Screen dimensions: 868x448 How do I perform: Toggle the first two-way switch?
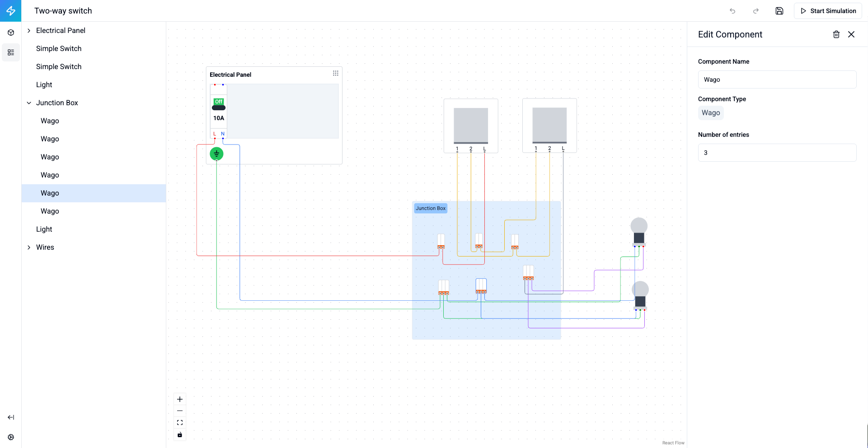pos(471,126)
